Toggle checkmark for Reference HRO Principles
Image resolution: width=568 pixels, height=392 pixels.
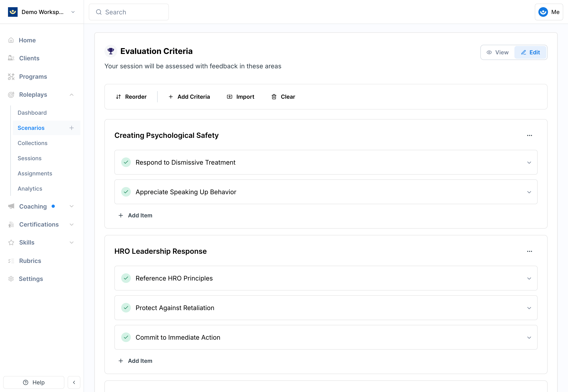pyautogui.click(x=126, y=278)
